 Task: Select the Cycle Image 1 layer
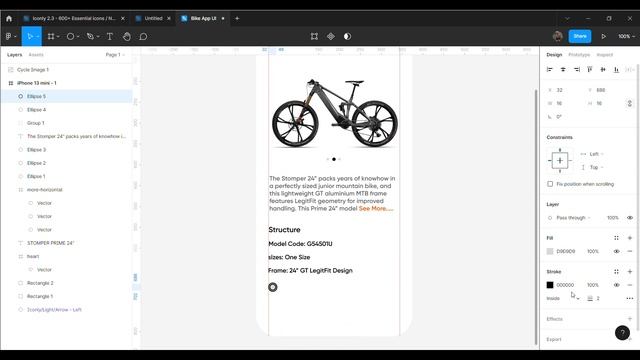click(66, 70)
